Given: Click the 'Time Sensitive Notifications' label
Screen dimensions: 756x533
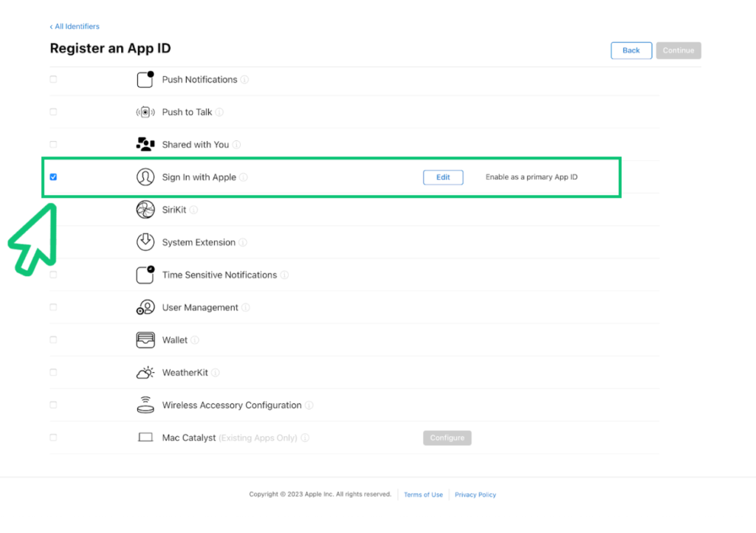Looking at the screenshot, I should (219, 275).
